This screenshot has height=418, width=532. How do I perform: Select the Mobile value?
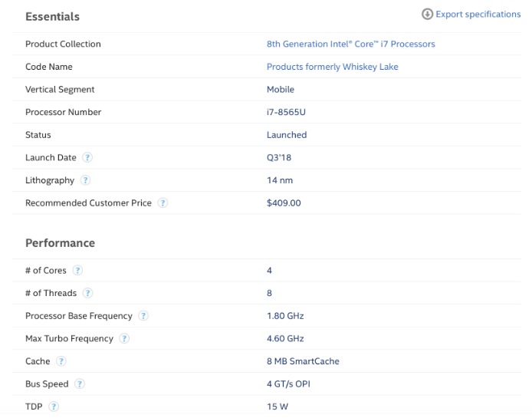pos(281,90)
